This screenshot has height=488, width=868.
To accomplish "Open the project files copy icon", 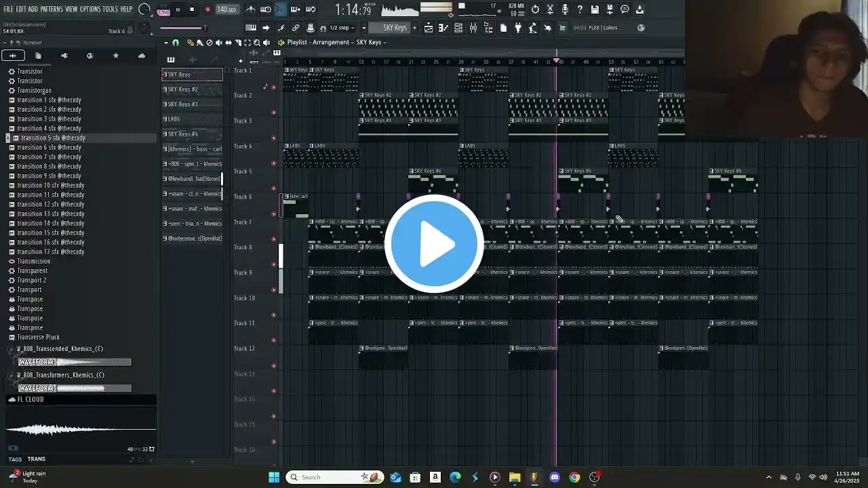I will (x=503, y=28).
